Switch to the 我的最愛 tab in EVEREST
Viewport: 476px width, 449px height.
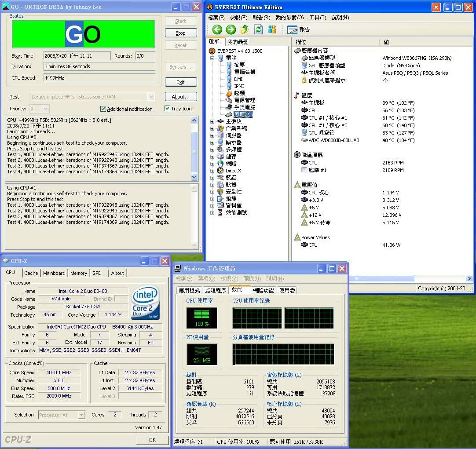pos(238,42)
